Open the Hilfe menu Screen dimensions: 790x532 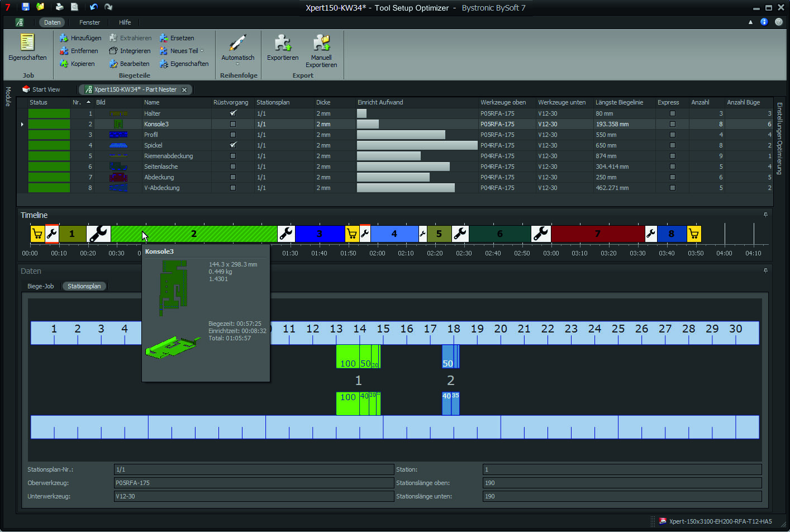click(x=125, y=22)
